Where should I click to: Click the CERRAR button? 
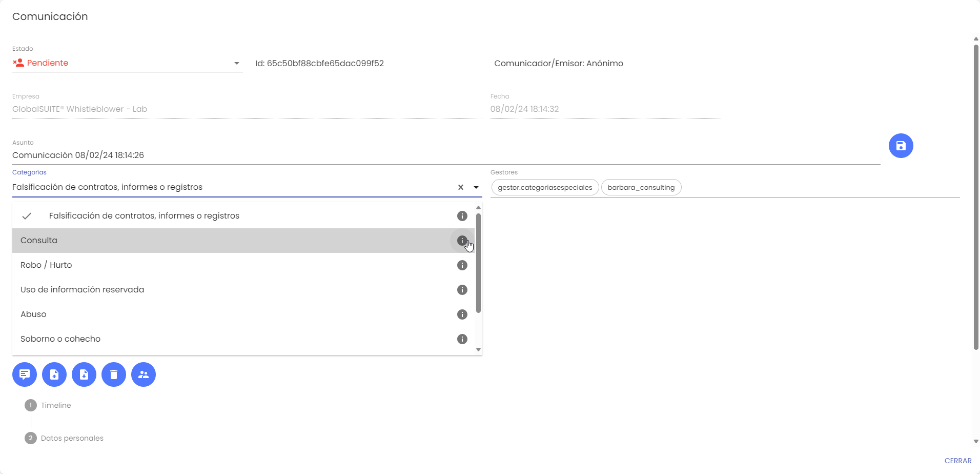[x=957, y=461]
